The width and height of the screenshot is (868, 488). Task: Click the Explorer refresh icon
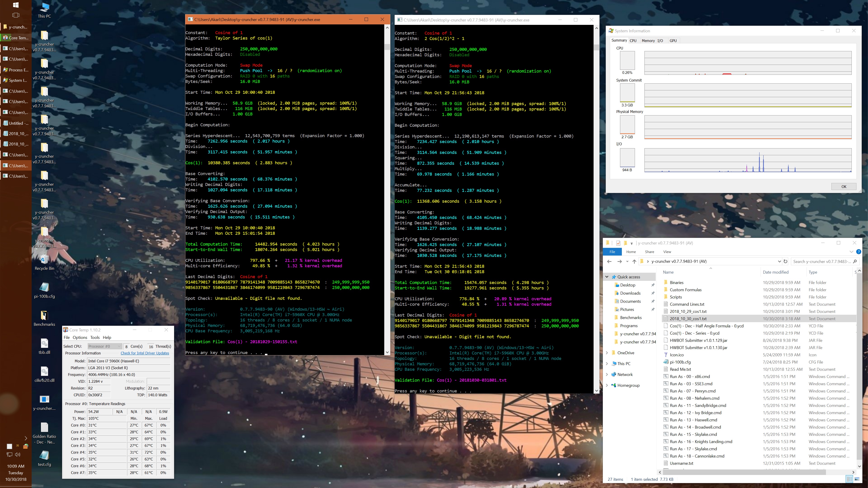tap(785, 261)
